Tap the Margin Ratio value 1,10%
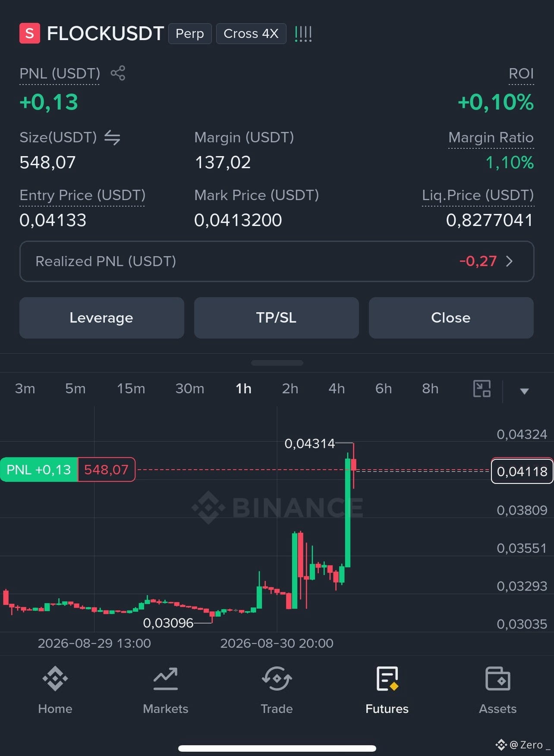The width and height of the screenshot is (554, 756). point(510,163)
